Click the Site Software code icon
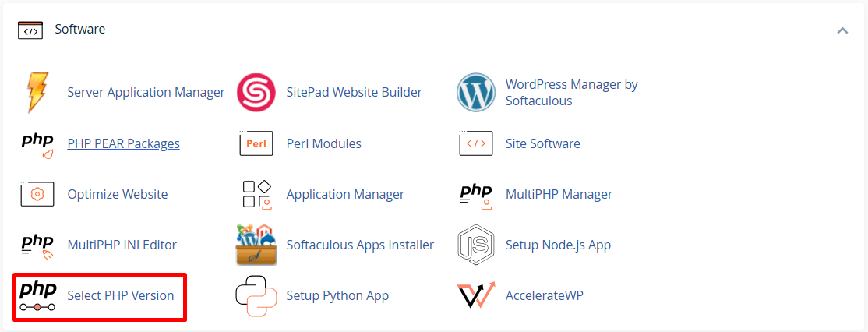Image resolution: width=868 pixels, height=332 pixels. click(x=475, y=143)
